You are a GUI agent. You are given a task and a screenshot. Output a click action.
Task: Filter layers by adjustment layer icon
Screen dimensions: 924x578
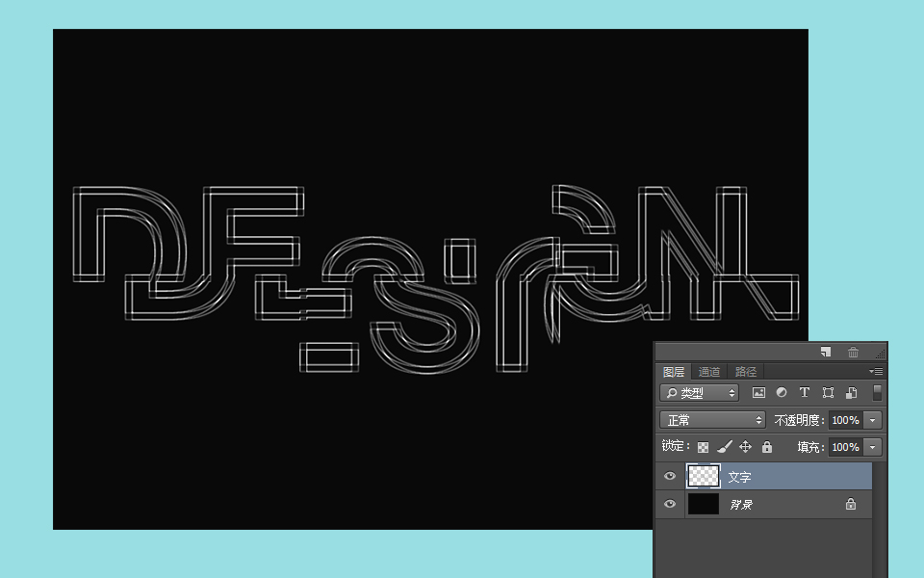click(782, 393)
